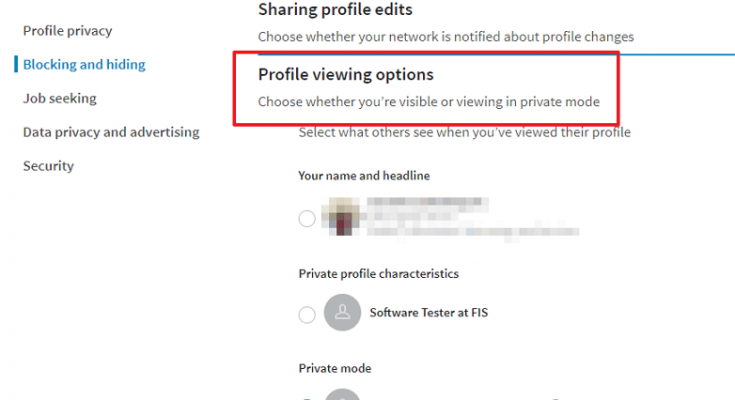Select the Private profile characteristics radio button
Image resolution: width=735 pixels, height=400 pixels.
tap(307, 314)
